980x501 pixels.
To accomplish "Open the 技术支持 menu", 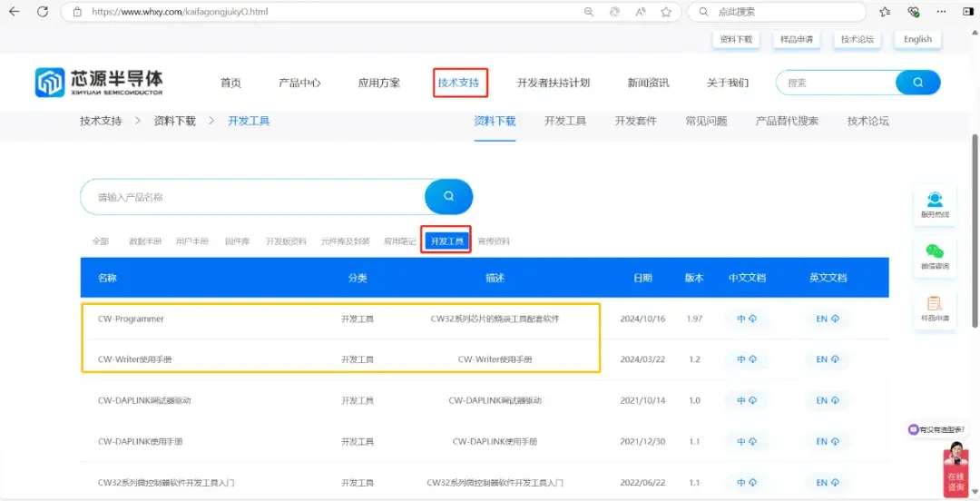I will (459, 83).
